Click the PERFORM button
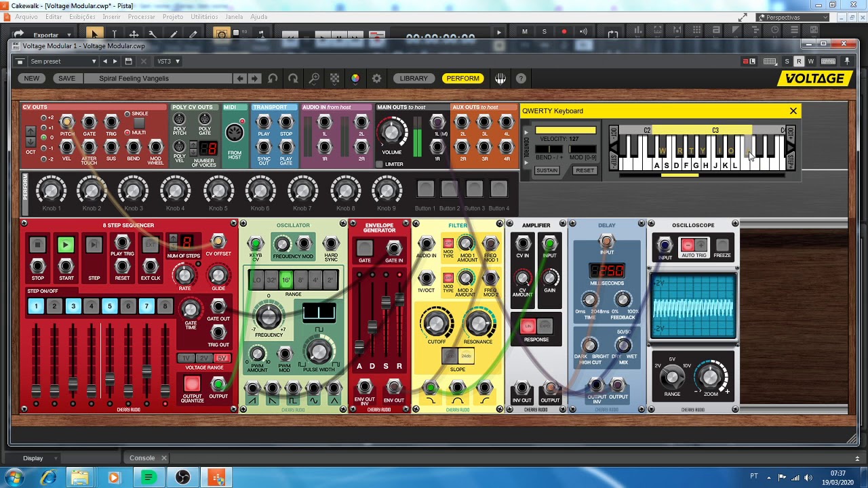Screen dimensions: 868x488 coord(463,79)
